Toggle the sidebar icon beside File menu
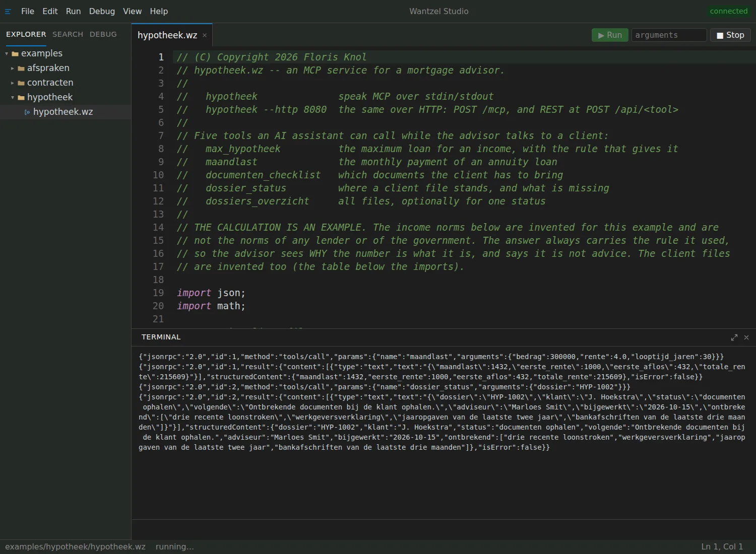The image size is (756, 554). pyautogui.click(x=8, y=12)
